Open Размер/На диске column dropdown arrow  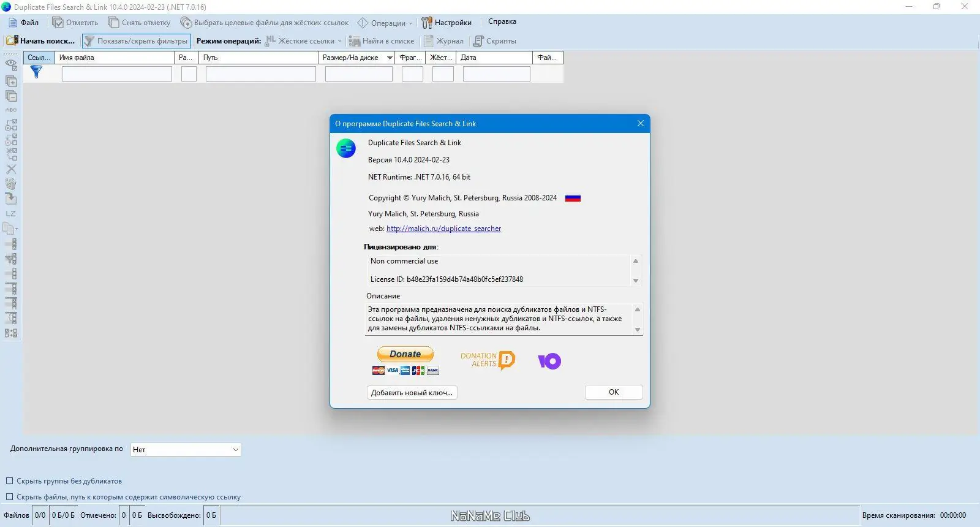click(x=390, y=58)
